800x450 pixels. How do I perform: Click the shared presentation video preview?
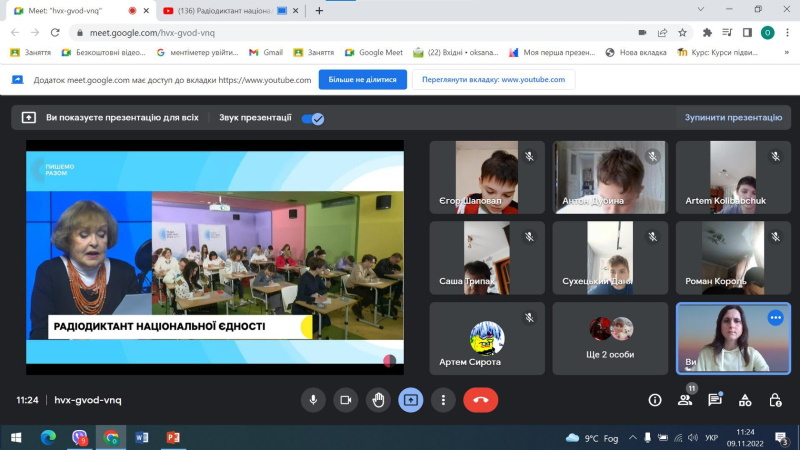(215, 257)
